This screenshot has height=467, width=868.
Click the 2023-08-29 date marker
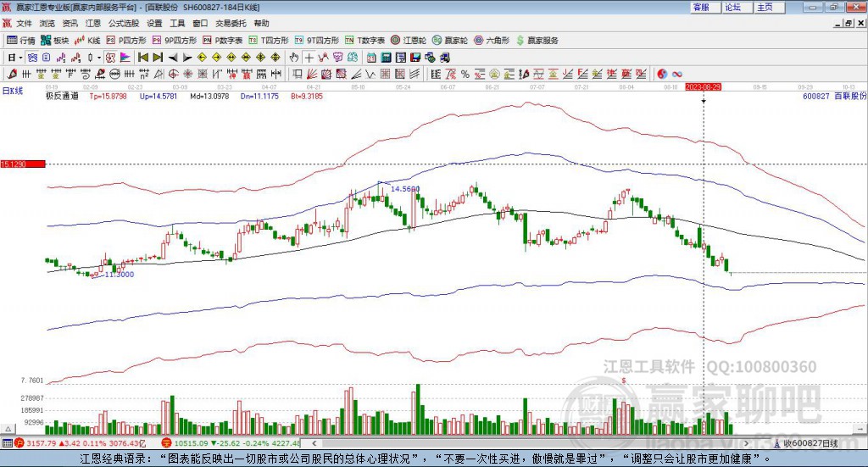[703, 86]
